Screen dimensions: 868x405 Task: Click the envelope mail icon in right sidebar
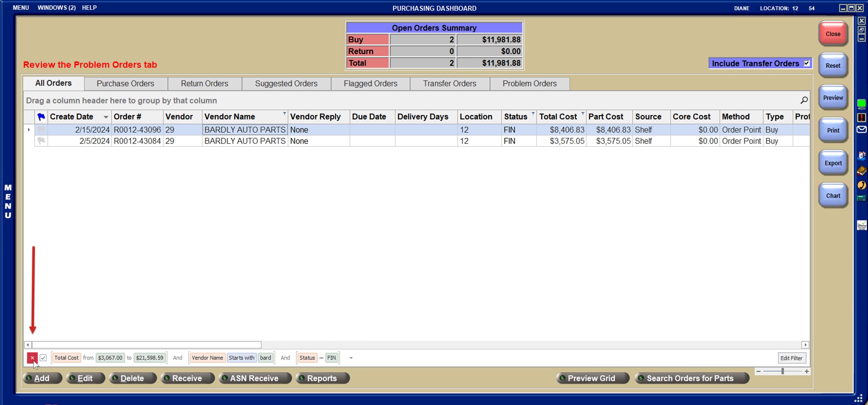pyautogui.click(x=861, y=130)
